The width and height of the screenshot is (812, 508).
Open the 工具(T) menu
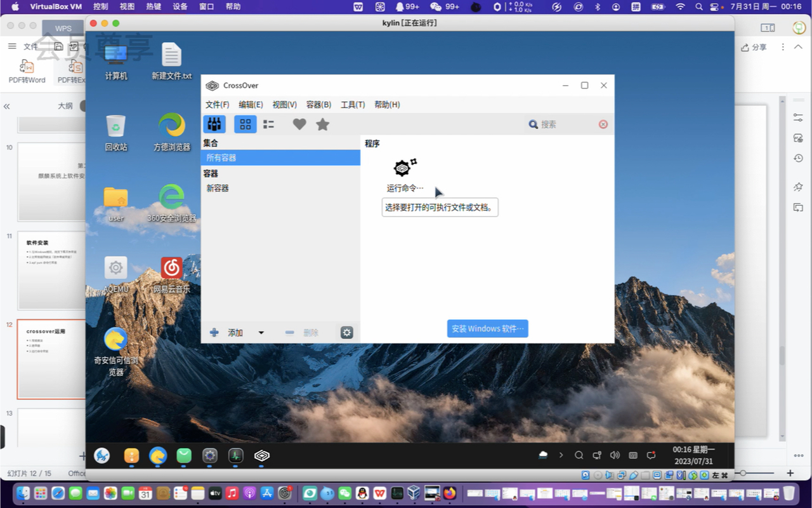353,105
